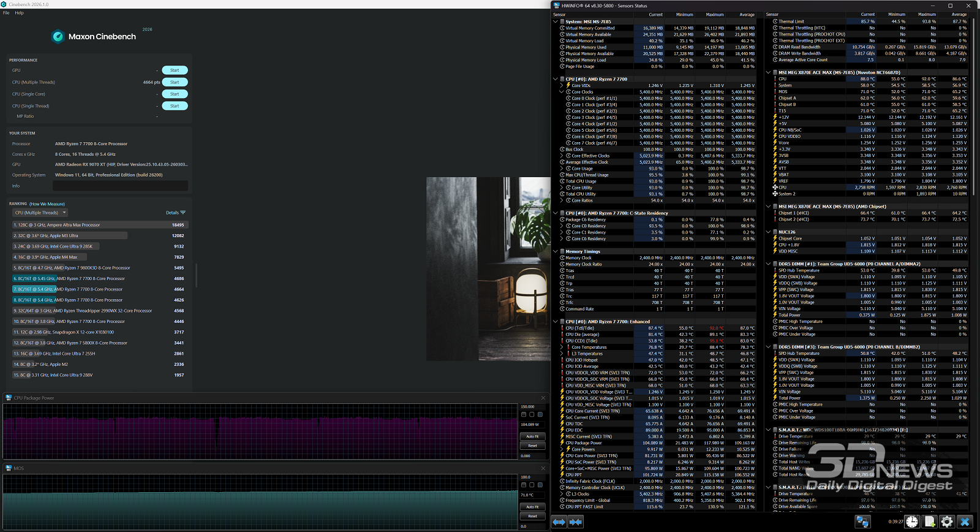Collapse the Memory Timings sensor group

[x=556, y=251]
